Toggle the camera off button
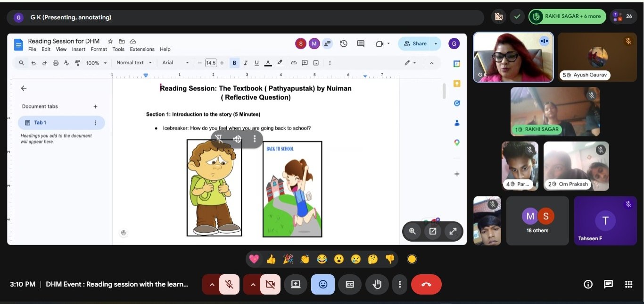Image resolution: width=644 pixels, height=304 pixels. coord(270,284)
